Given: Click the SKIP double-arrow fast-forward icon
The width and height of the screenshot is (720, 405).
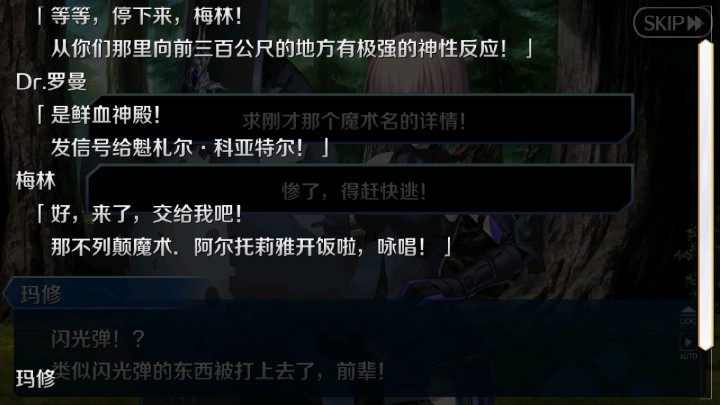Looking at the screenshot, I should [695, 23].
